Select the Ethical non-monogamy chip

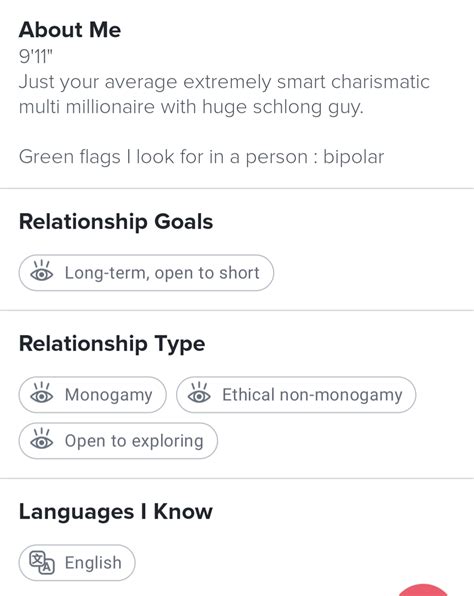296,395
